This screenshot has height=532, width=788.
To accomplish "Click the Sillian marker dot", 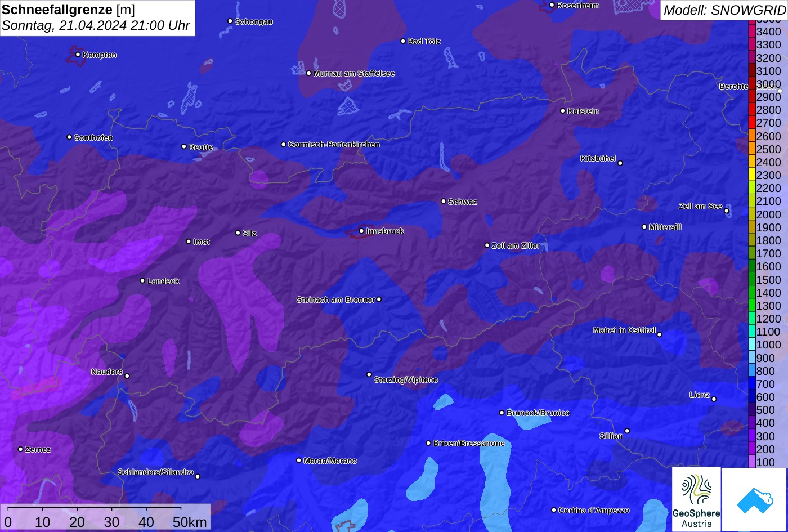I will (627, 431).
